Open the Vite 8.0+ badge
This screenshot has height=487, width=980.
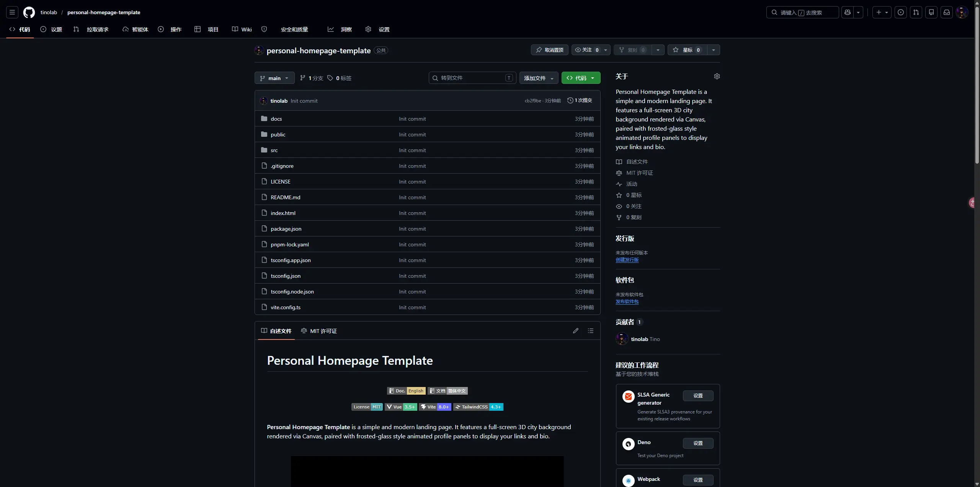pos(435,407)
